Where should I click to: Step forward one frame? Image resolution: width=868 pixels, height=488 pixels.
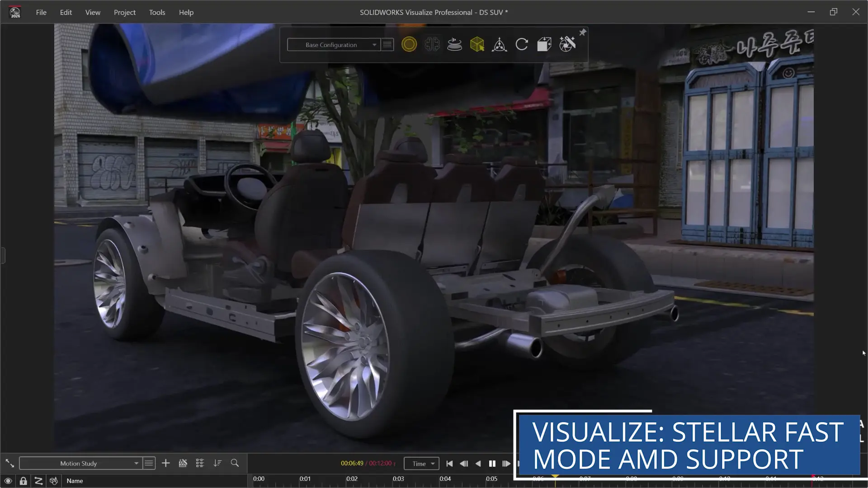[506, 464]
